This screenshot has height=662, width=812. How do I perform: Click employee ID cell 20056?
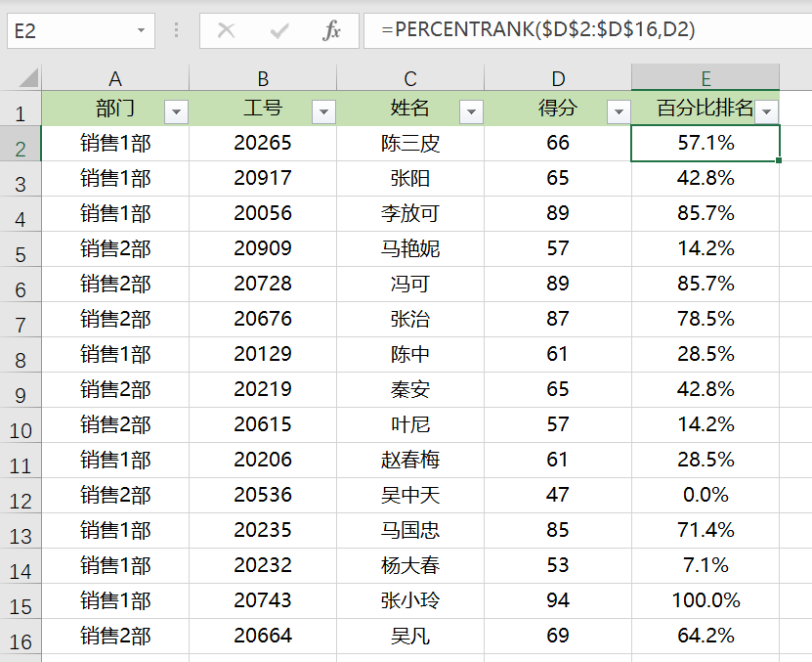(x=263, y=213)
